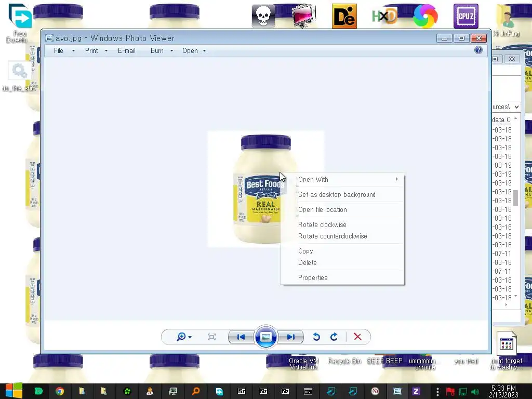Click background window's vertical scrollbar thumb
The width and height of the screenshot is (532, 399).
pyautogui.click(x=516, y=198)
